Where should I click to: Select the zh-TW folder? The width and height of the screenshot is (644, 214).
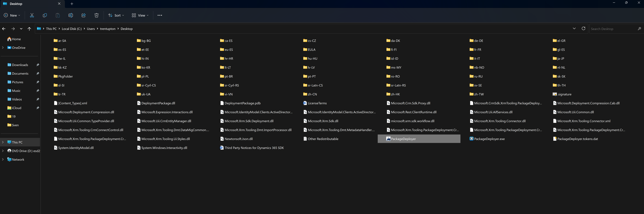(x=477, y=94)
